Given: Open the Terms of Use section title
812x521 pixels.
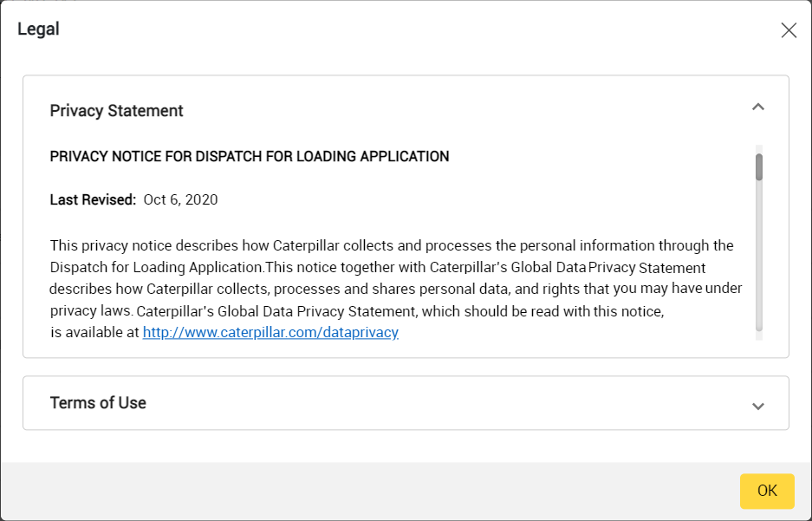Looking at the screenshot, I should 98,403.
